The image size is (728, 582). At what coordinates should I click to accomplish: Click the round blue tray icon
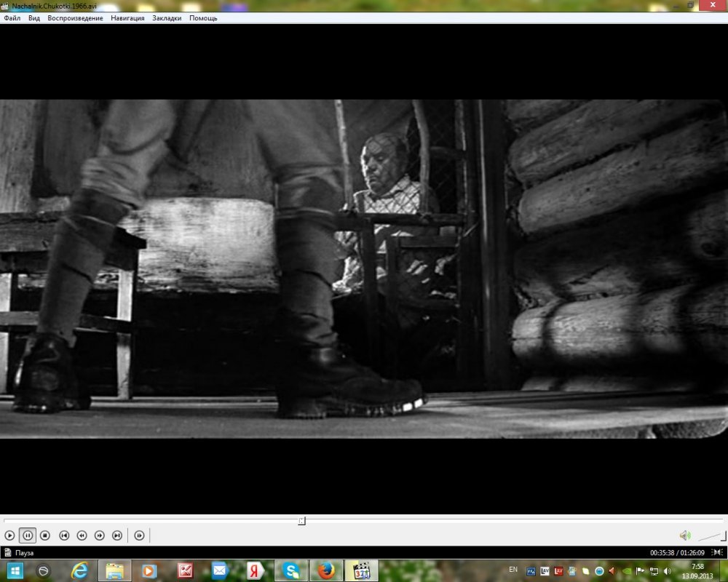pos(599,571)
